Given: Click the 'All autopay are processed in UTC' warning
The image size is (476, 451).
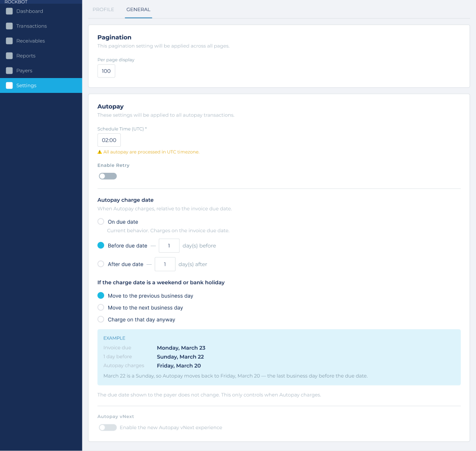Looking at the screenshot, I should pyautogui.click(x=151, y=152).
